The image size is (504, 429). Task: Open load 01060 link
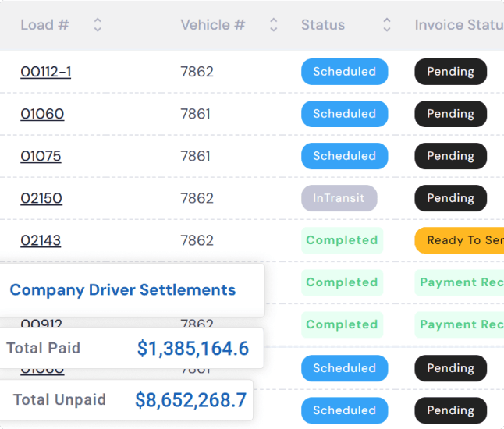coord(42,114)
